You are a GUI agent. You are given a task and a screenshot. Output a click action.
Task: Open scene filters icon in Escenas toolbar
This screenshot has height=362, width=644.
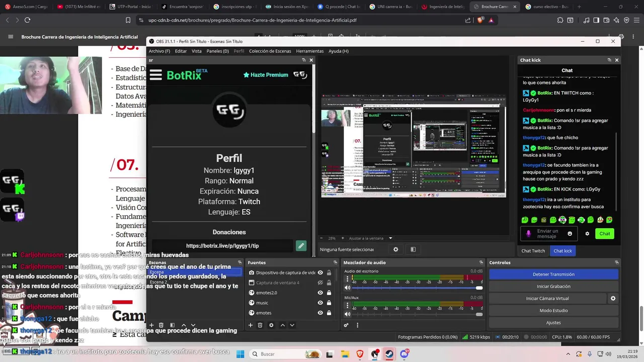172,325
